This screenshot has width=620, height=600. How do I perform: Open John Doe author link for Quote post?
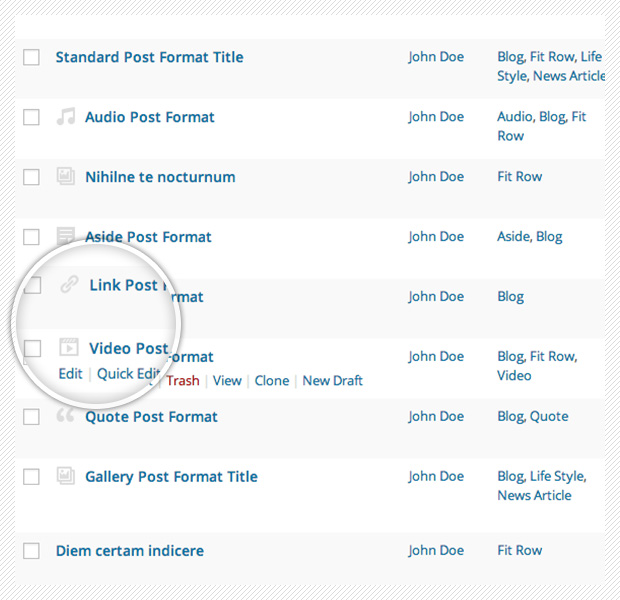(436, 416)
